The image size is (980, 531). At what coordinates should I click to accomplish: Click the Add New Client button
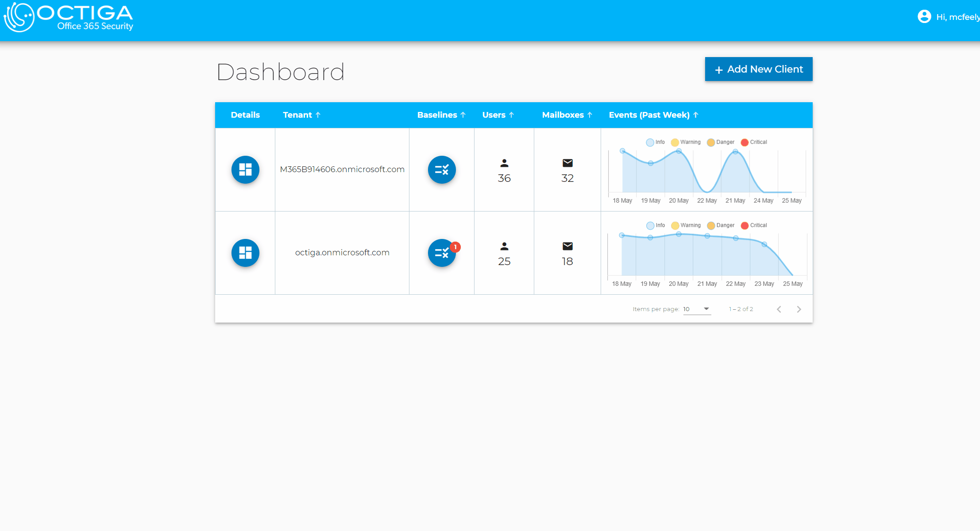click(x=758, y=69)
